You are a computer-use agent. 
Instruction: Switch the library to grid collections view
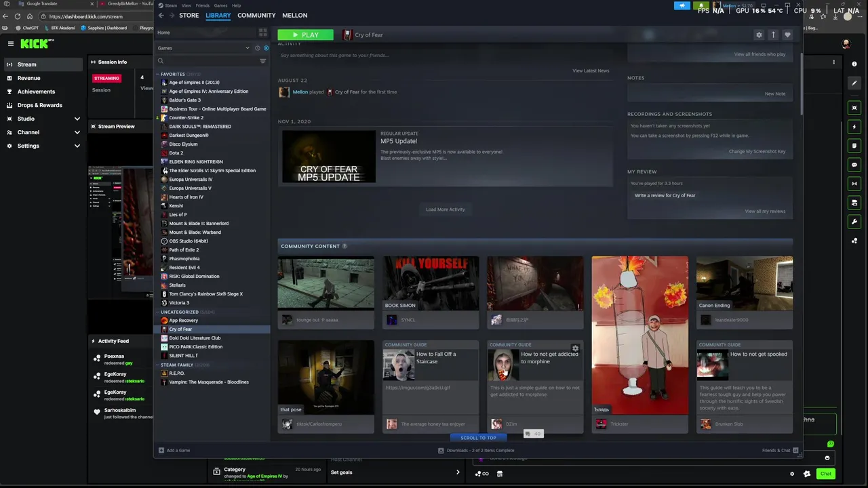click(x=262, y=32)
